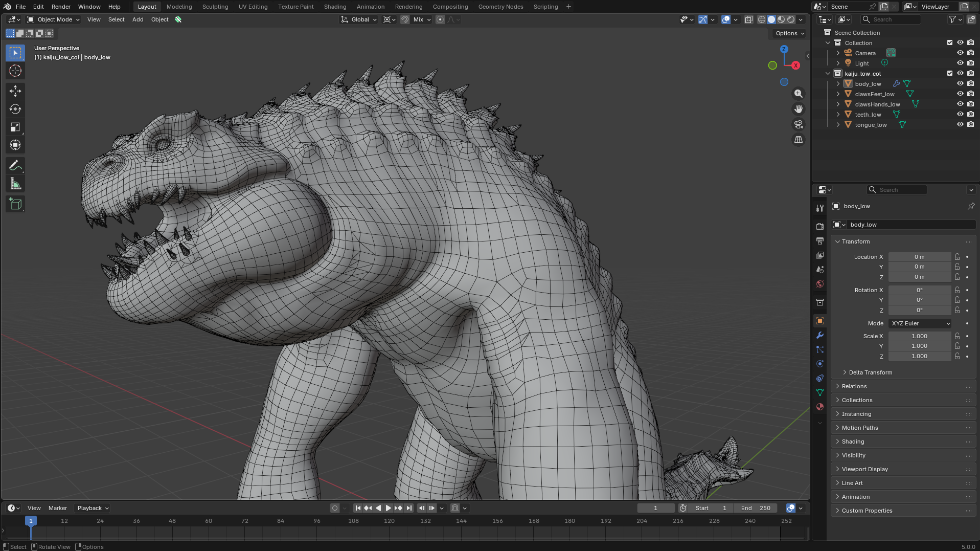Switch to the Sculpting workspace tab
The height and width of the screenshot is (551, 980).
tap(215, 7)
